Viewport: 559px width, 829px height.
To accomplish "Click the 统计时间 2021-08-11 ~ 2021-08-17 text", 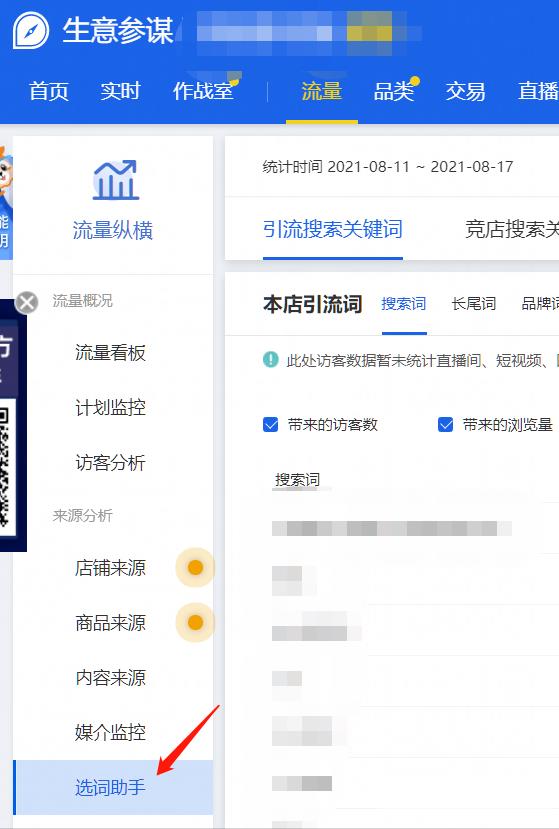I will pyautogui.click(x=388, y=167).
